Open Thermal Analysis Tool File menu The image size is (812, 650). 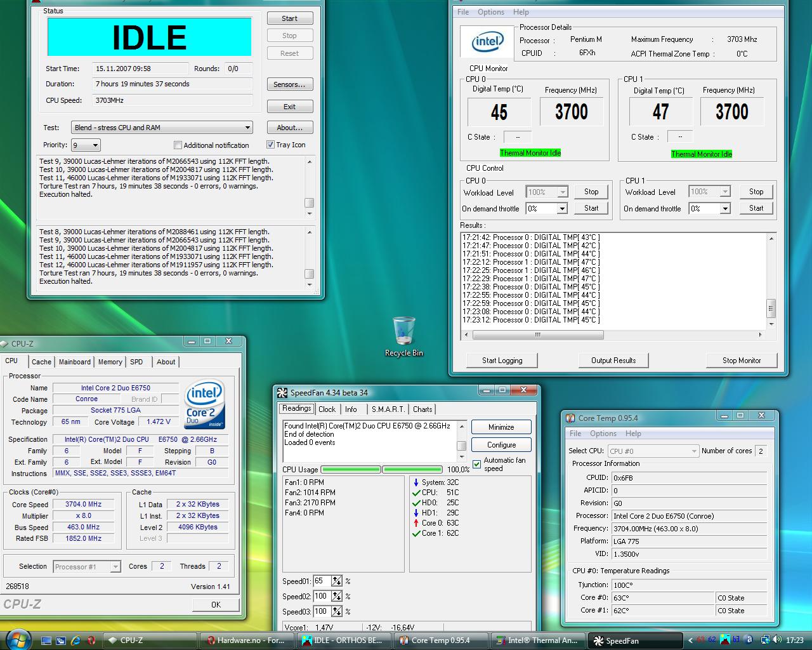tap(463, 12)
